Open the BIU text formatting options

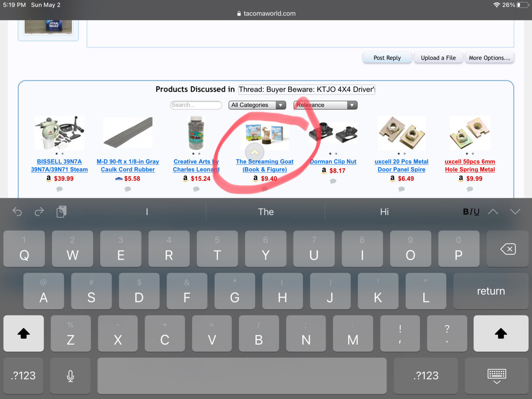point(471,212)
